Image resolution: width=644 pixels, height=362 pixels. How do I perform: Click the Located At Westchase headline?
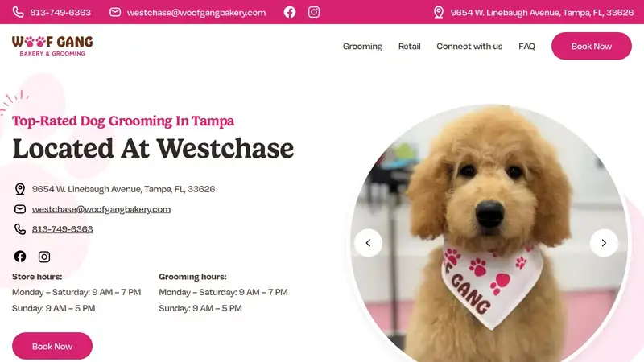pyautogui.click(x=153, y=149)
